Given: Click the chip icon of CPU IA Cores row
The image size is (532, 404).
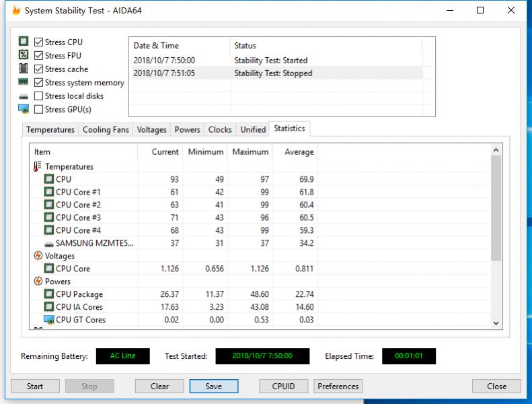Looking at the screenshot, I should click(49, 307).
